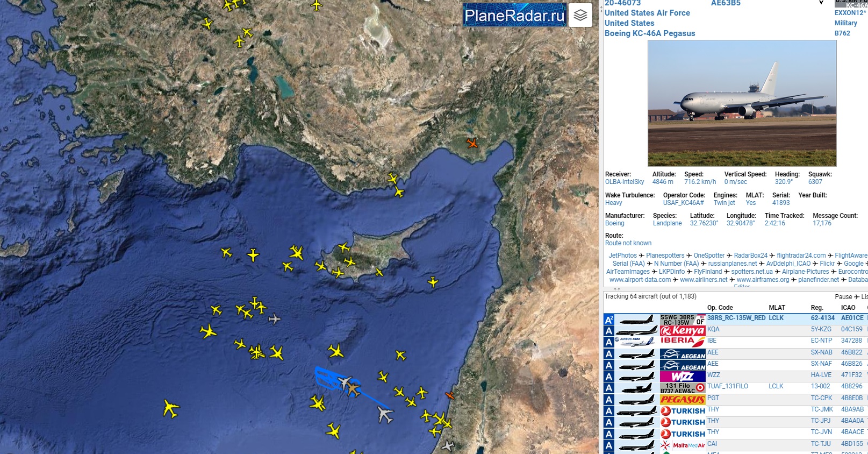The image size is (868, 454).
Task: Click the Kenya Airways logo in the list
Action: pos(682,330)
